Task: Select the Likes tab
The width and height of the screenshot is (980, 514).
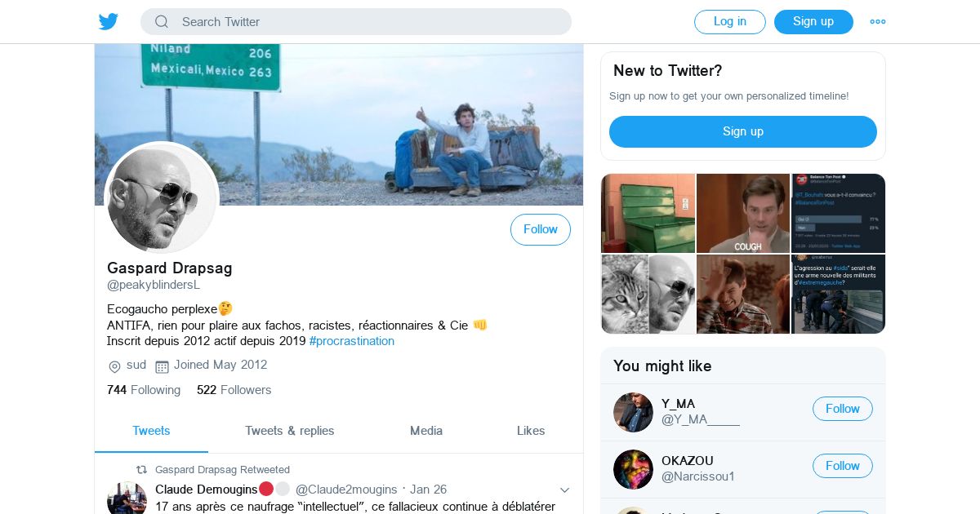Action: (x=531, y=431)
